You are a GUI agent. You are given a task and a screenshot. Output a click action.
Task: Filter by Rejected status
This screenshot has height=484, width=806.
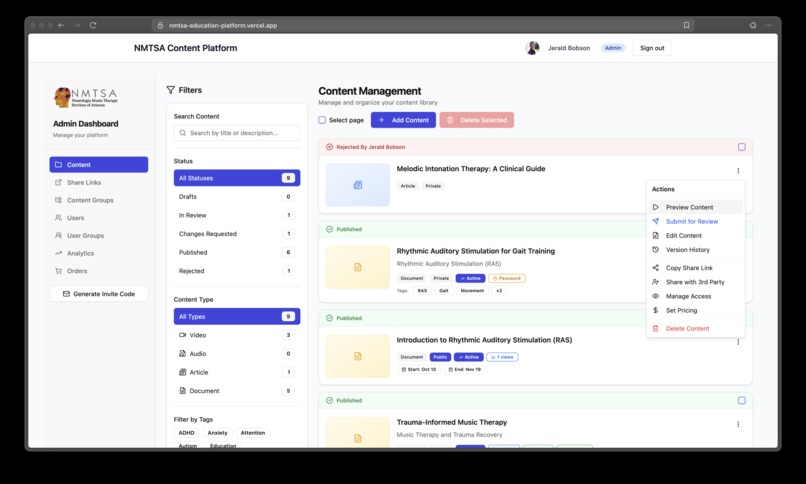tap(237, 271)
